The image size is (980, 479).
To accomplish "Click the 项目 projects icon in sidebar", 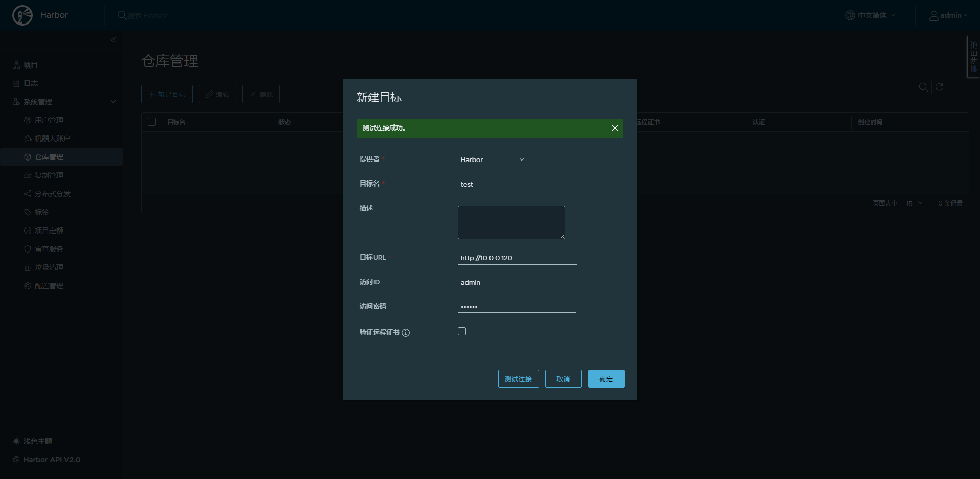I will 16,65.
